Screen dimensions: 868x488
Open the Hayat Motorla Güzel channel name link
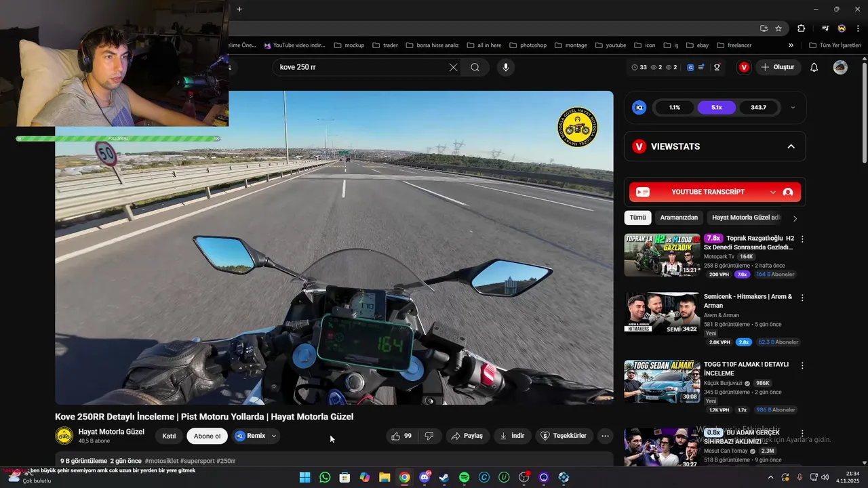[x=111, y=432]
